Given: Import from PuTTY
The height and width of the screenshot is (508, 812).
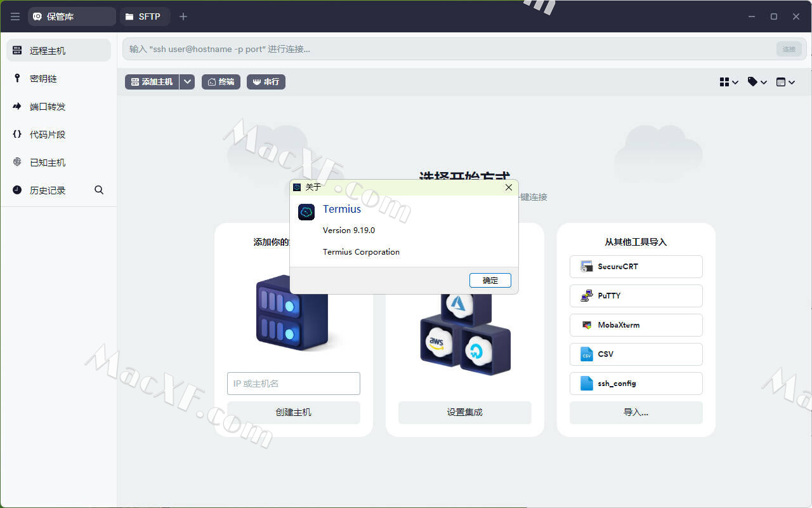Looking at the screenshot, I should pos(636,296).
